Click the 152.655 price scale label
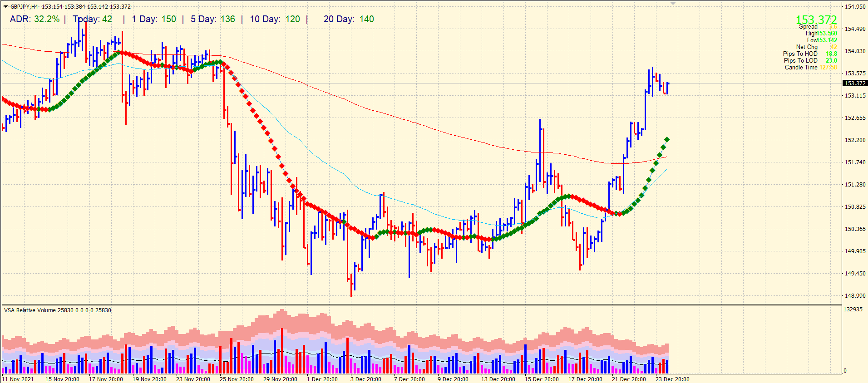Viewport: 868px width, 383px height. point(855,118)
